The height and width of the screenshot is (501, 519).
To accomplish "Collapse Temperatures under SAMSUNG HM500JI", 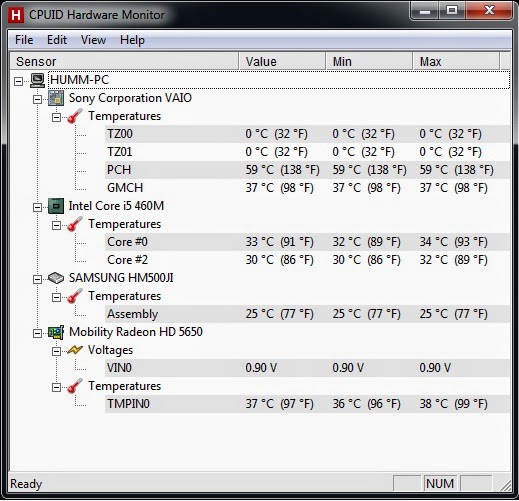I will 56,297.
